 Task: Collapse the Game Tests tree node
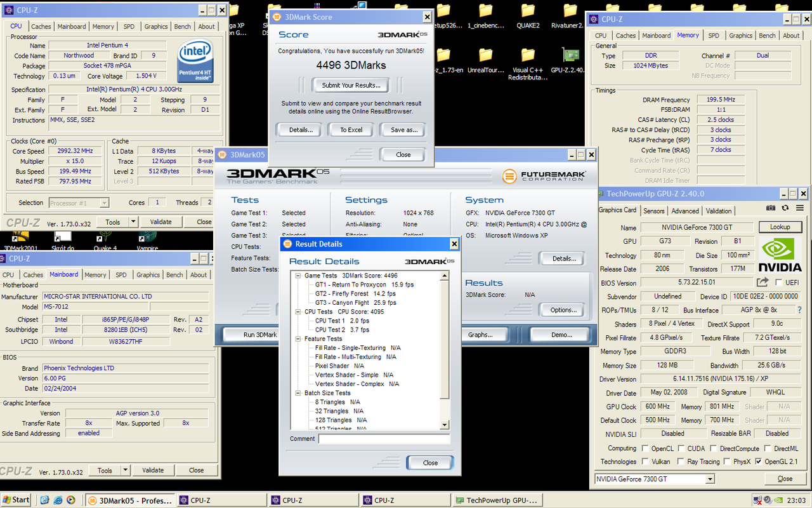click(x=298, y=276)
